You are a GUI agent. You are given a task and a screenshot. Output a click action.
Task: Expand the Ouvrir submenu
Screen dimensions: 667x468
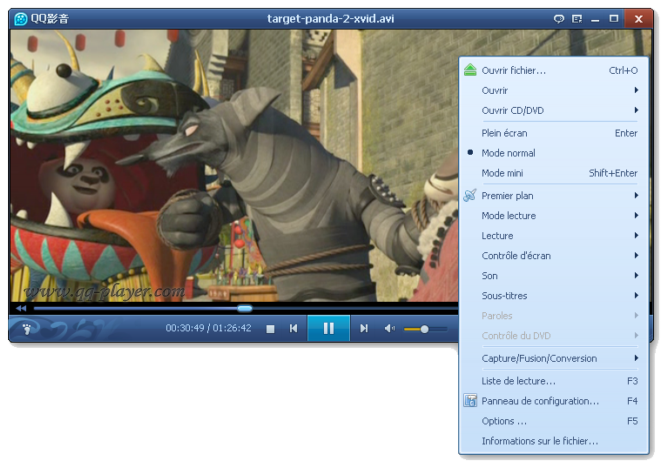tap(553, 90)
